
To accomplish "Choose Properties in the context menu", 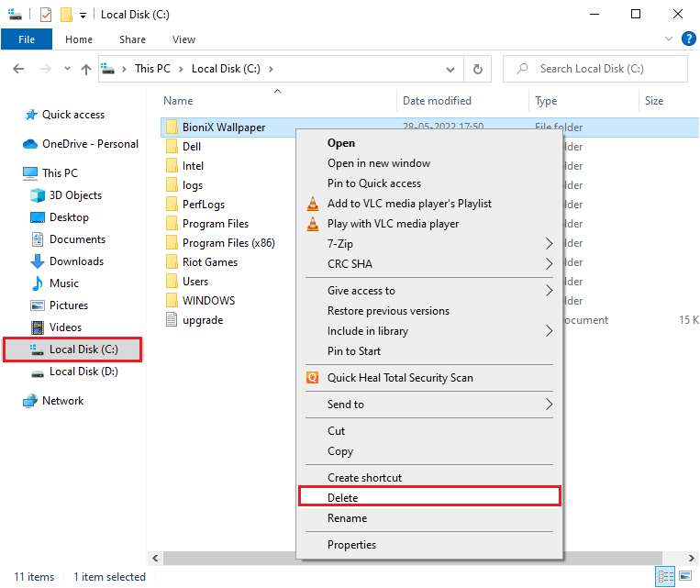I will [351, 545].
